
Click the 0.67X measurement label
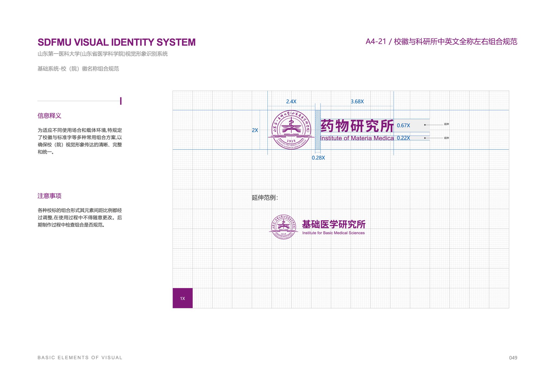(x=403, y=125)
